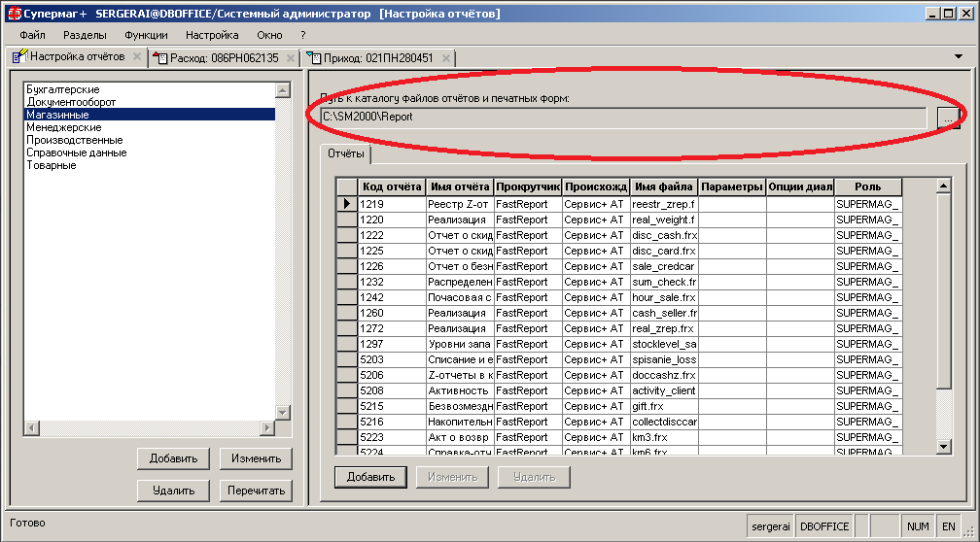Open the tab list dropdown arrow
This screenshot has width=980, height=542.
click(960, 57)
